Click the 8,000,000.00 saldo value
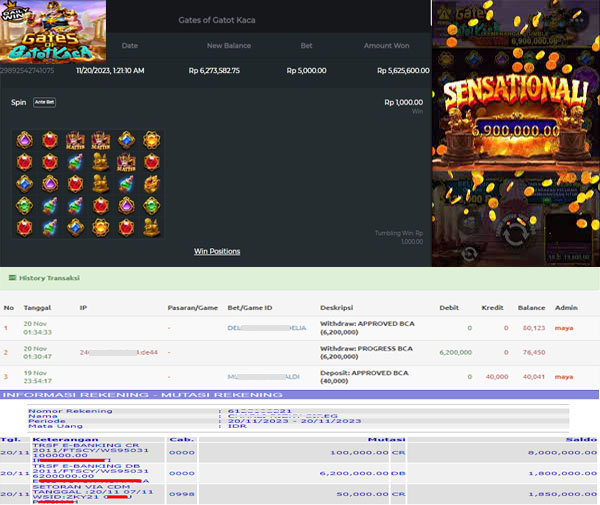 pos(562,453)
